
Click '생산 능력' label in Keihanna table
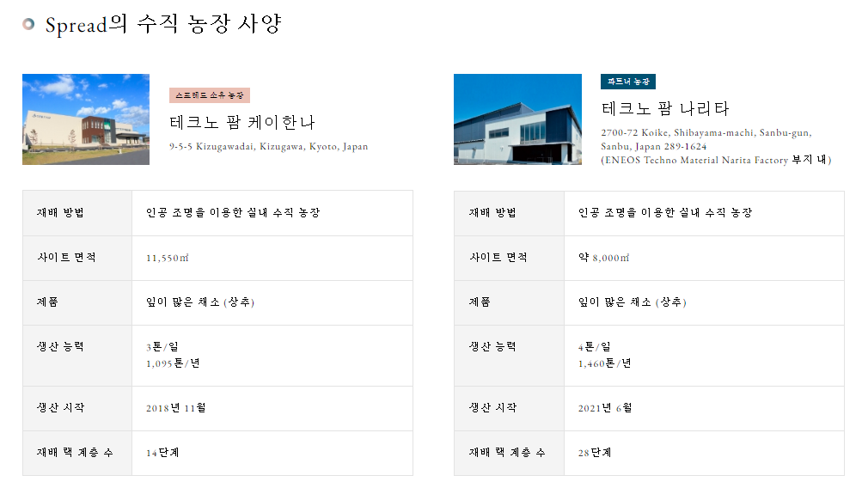[60, 346]
